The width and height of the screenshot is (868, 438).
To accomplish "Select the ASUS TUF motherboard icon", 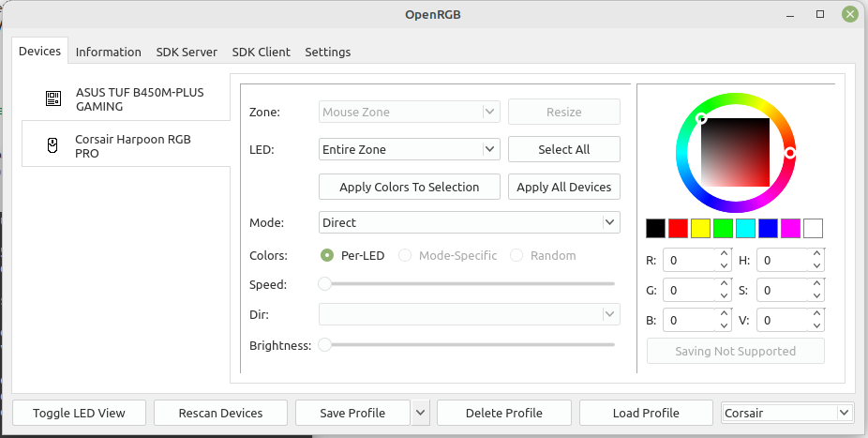I will click(53, 99).
